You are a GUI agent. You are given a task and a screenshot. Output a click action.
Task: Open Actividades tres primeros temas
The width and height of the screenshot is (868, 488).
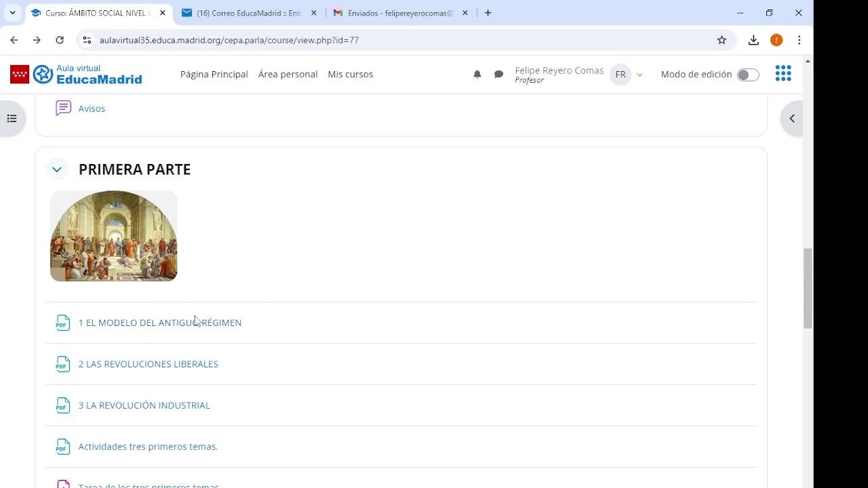pyautogui.click(x=149, y=447)
